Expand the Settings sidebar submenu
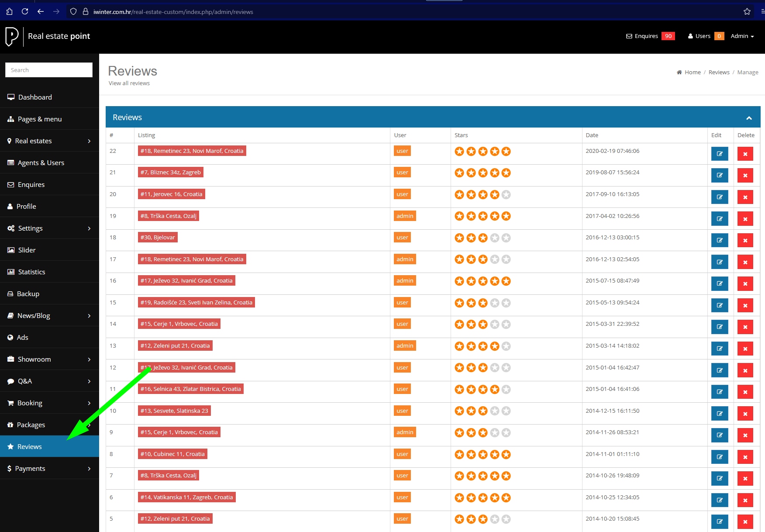The width and height of the screenshot is (765, 532). [89, 228]
